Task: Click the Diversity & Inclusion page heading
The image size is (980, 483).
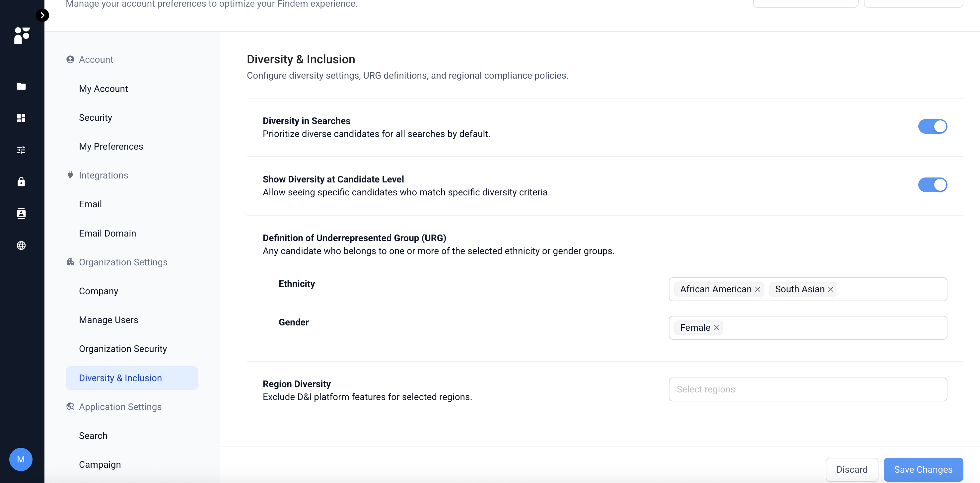Action: pyautogui.click(x=301, y=59)
